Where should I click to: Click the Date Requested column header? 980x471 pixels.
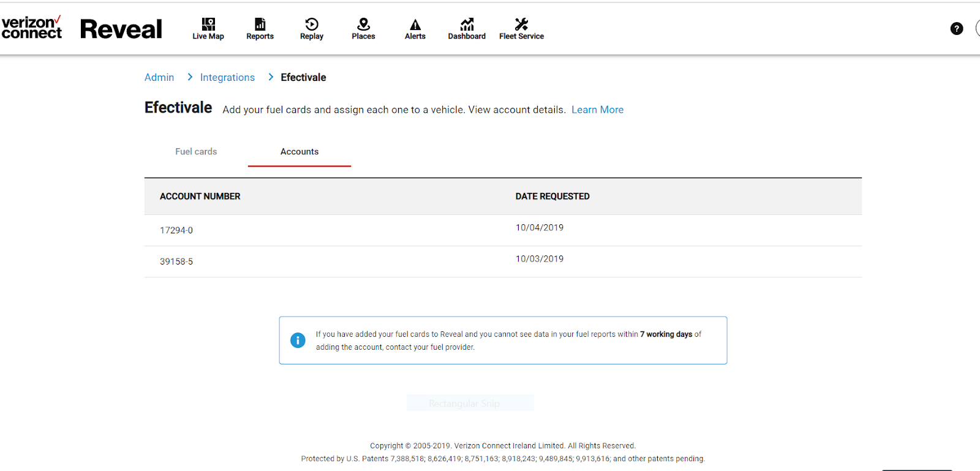pyautogui.click(x=552, y=197)
